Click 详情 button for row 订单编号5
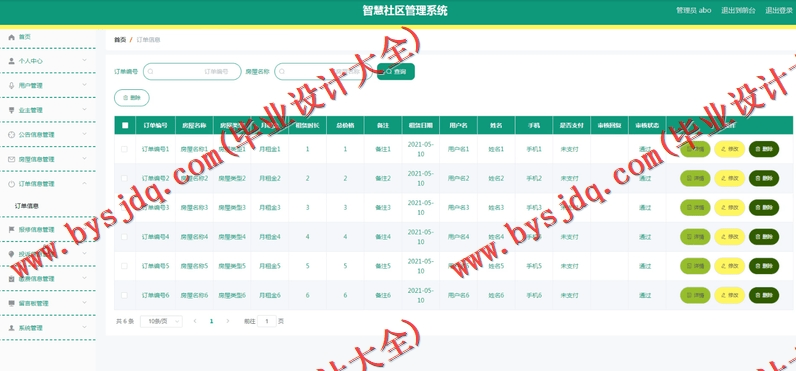796x371 pixels. tap(695, 266)
